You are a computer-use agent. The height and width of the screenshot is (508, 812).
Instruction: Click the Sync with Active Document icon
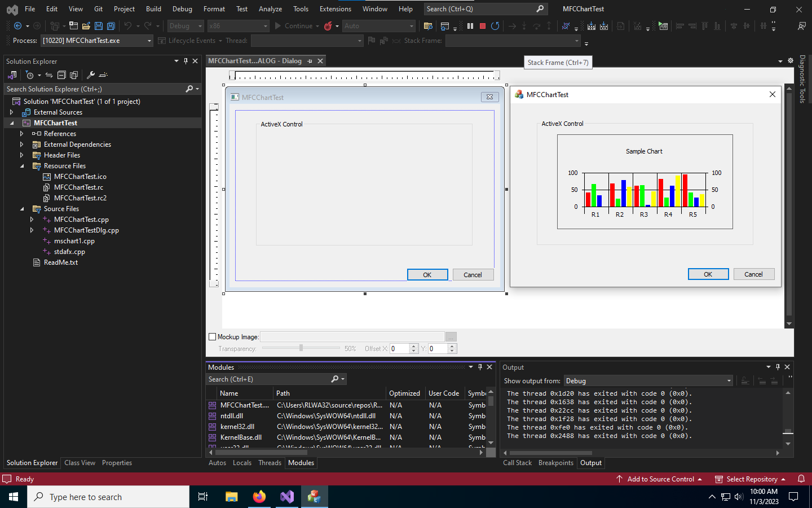pos(49,75)
